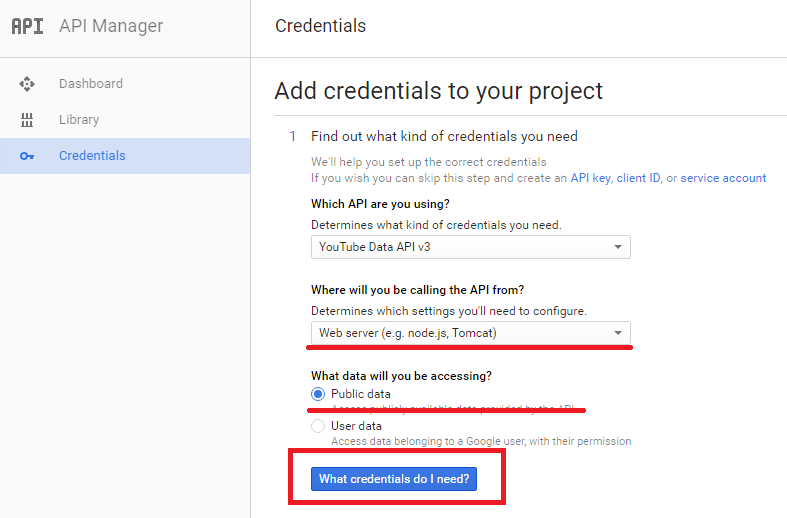Go to the Library menu item
787x518 pixels.
point(79,120)
